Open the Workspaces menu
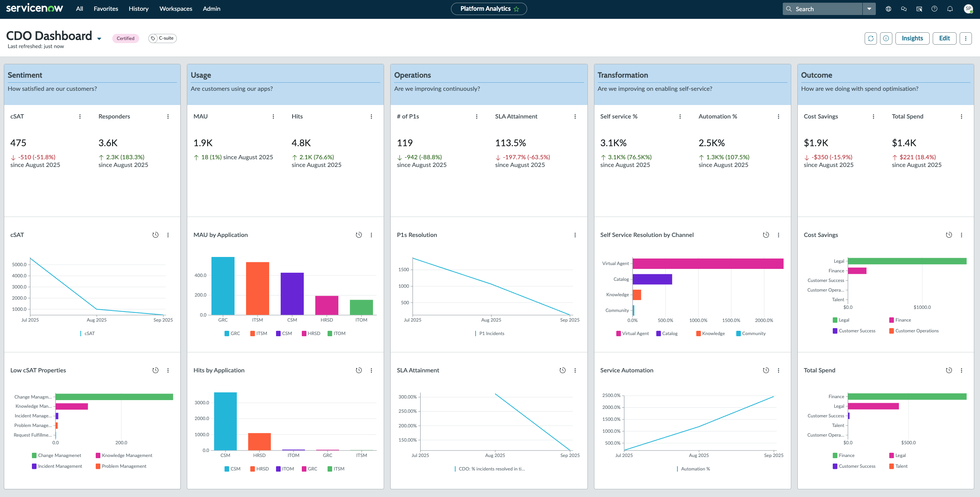 pyautogui.click(x=176, y=8)
